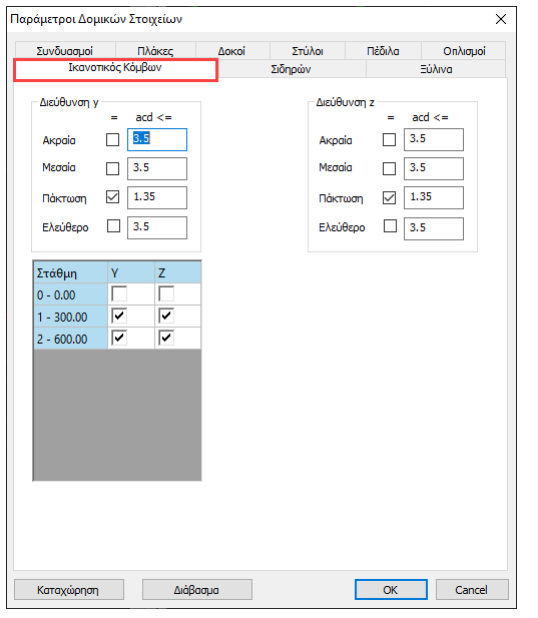Click the Καταχώρηση button
This screenshot has width=538, height=618.
point(69,590)
